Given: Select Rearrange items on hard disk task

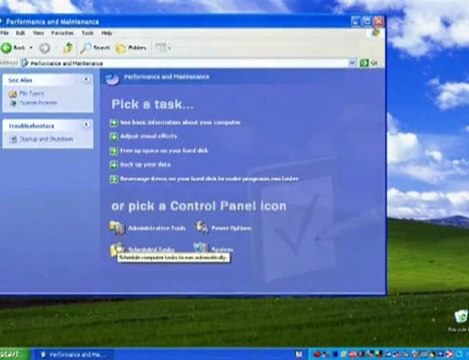Looking at the screenshot, I should (x=209, y=179).
